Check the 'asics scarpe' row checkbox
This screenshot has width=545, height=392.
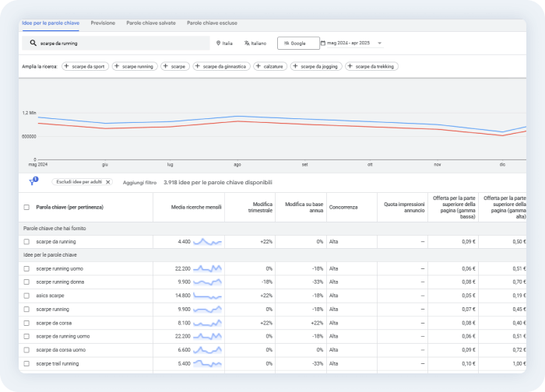(x=26, y=296)
